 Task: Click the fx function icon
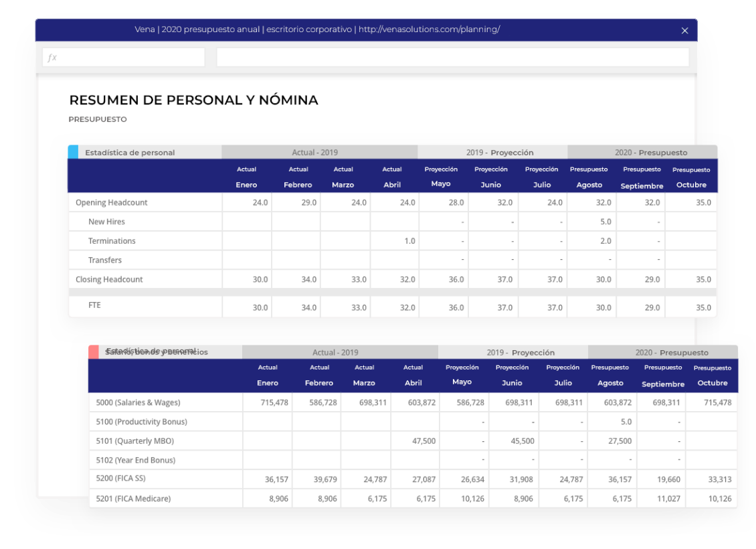click(x=52, y=58)
